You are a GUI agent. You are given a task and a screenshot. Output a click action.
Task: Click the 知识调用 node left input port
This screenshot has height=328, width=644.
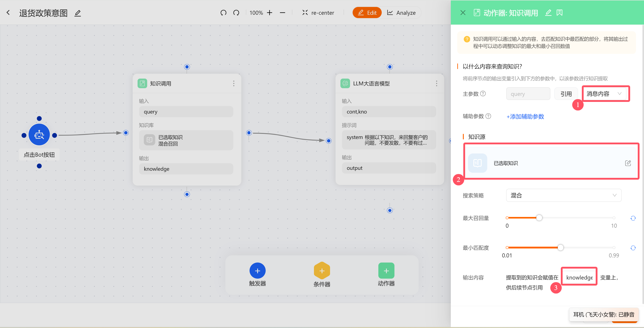pyautogui.click(x=126, y=133)
